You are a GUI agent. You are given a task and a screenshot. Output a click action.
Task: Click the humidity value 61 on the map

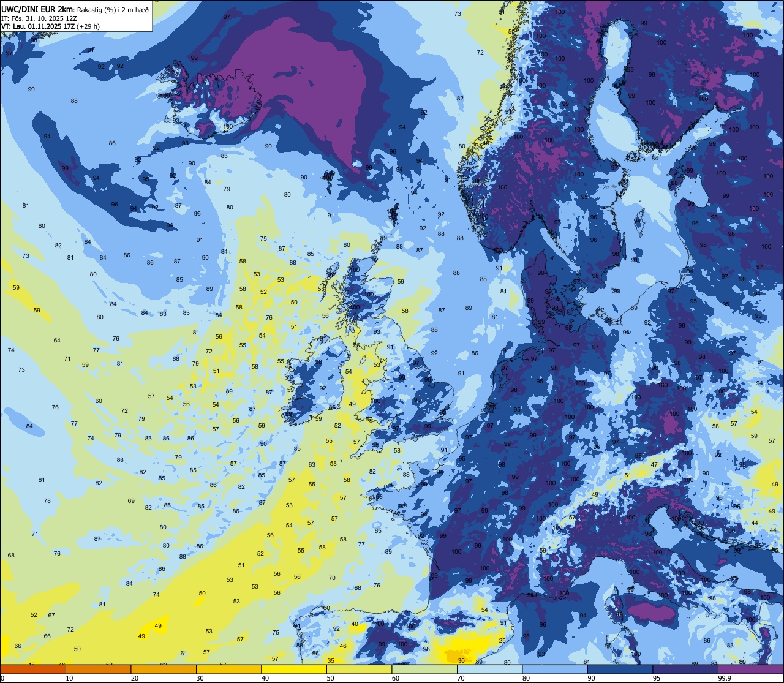click(184, 653)
